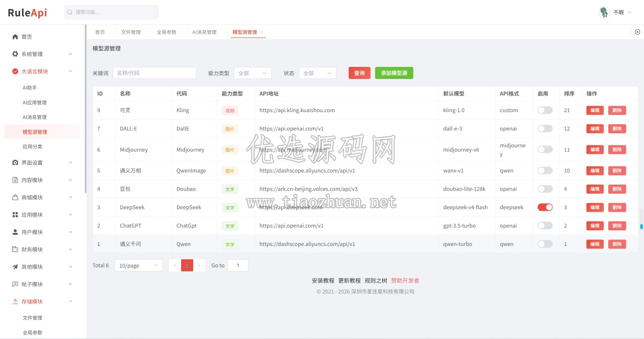
Task: Click 删除 for the 通义千问 row
Action: point(617,244)
